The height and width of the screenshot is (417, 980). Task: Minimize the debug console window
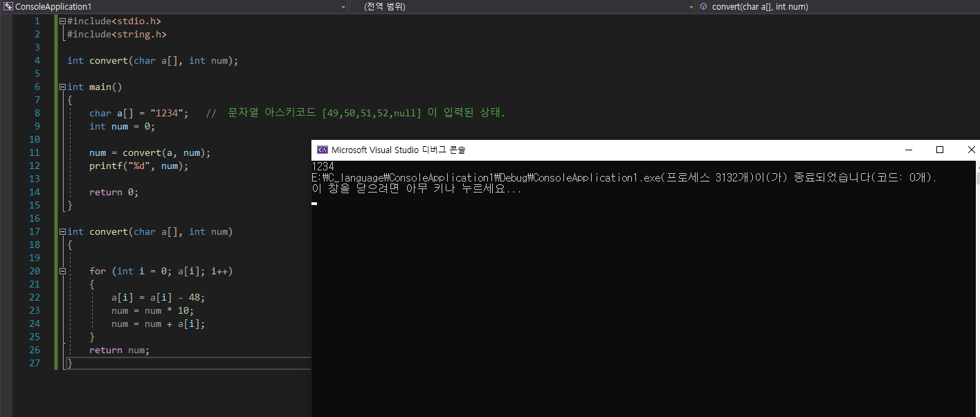pos(908,150)
